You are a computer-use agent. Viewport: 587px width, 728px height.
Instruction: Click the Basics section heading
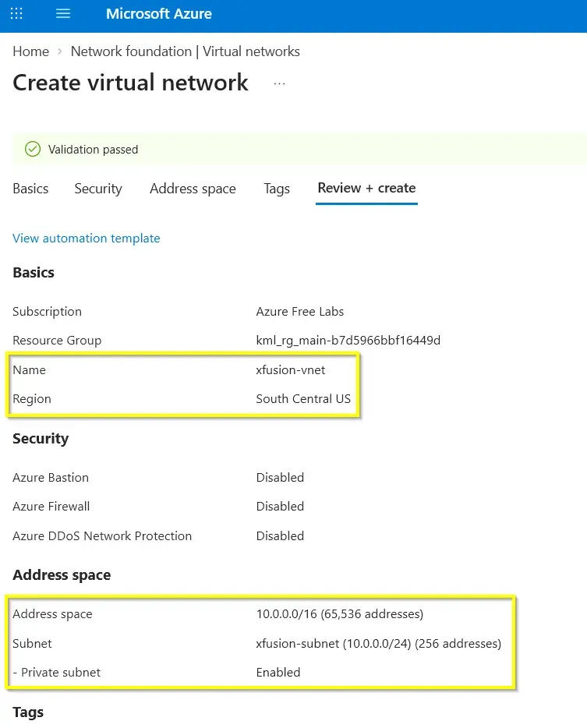point(34,273)
